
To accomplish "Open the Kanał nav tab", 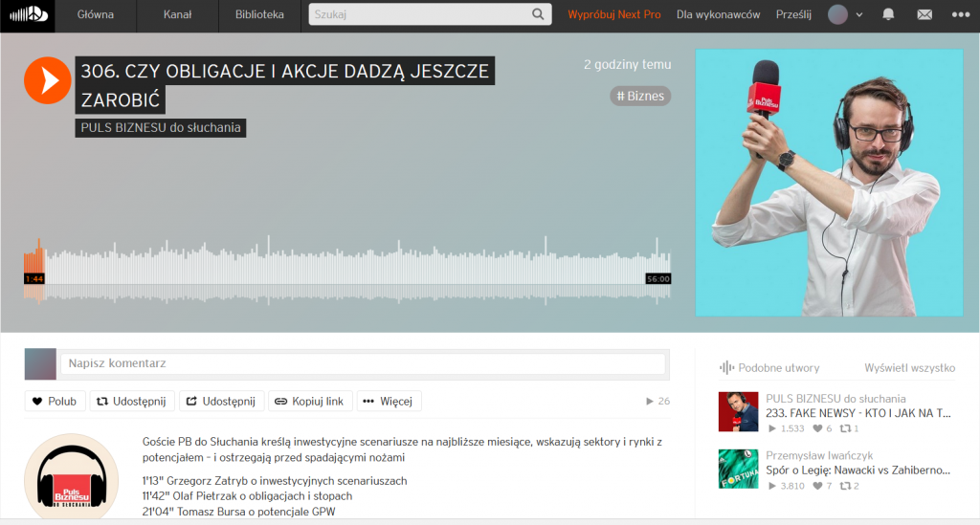I will 177,14.
